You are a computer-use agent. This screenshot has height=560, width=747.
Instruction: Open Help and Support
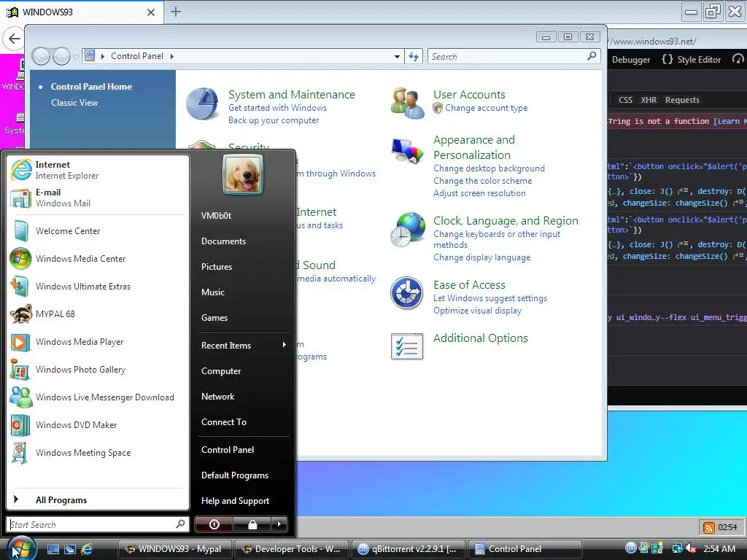pos(236,501)
